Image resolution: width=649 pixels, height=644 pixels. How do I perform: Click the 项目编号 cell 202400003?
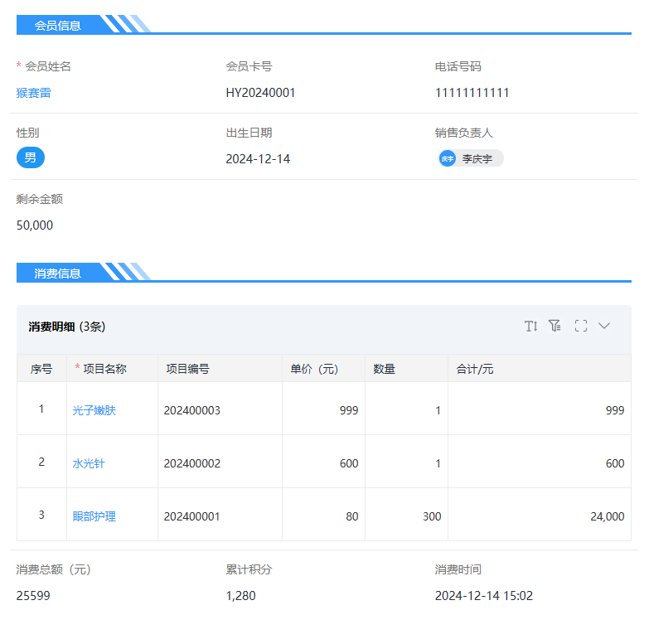(x=192, y=410)
